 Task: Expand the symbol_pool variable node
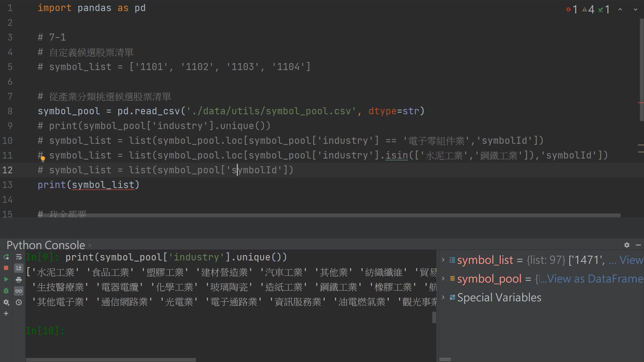[443, 279]
